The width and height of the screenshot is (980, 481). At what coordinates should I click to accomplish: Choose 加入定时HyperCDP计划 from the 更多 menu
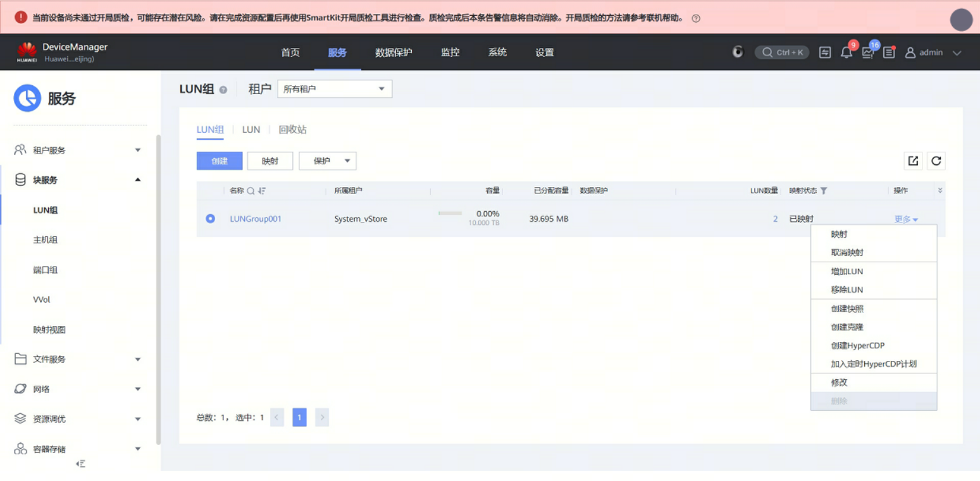click(874, 364)
